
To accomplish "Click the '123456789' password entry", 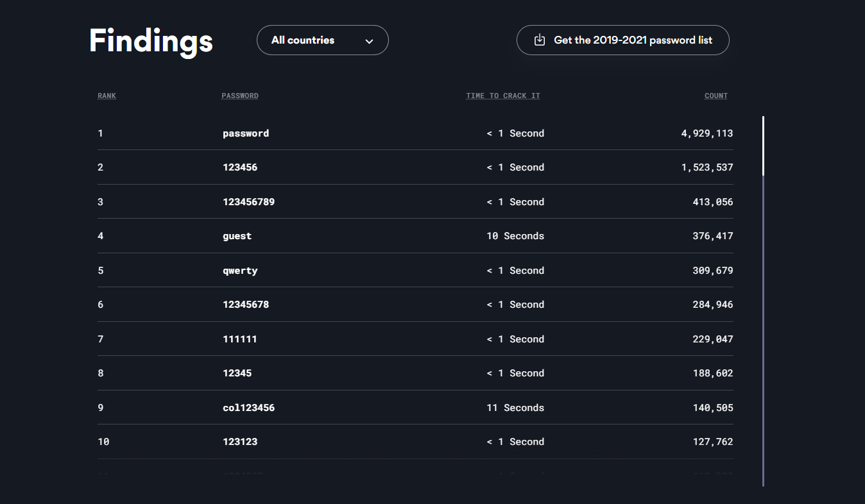I will click(248, 202).
